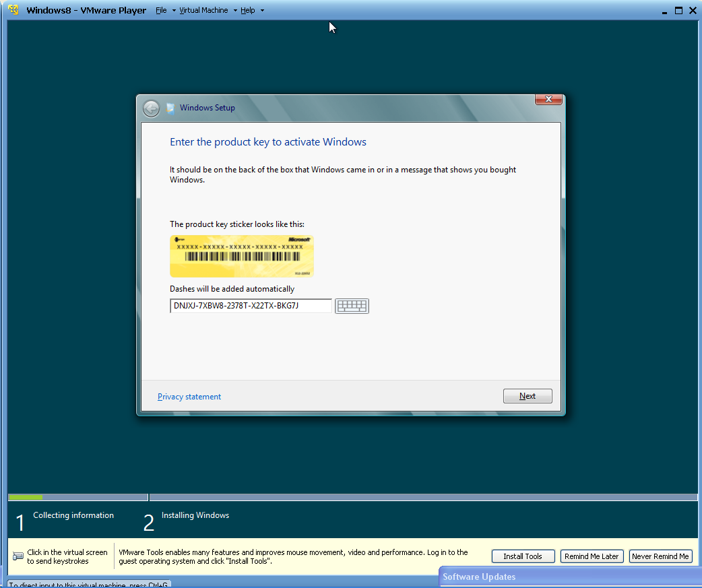Click the product key sticker image
Screen dimensions: 702x588
tap(242, 257)
